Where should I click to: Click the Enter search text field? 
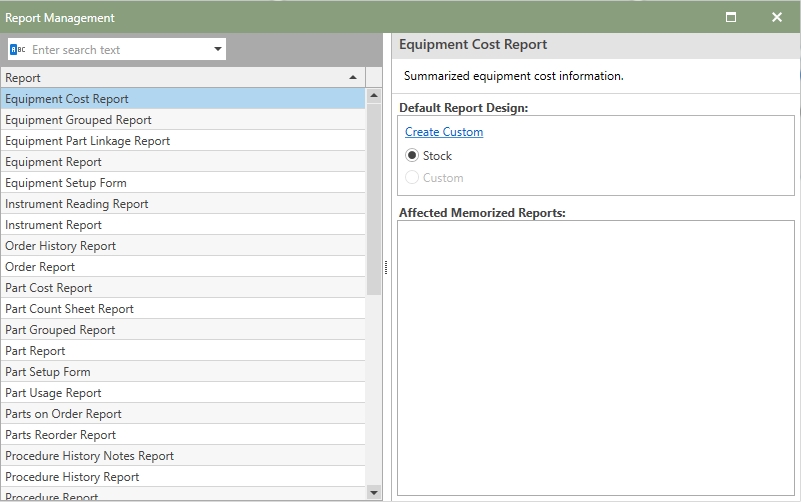click(118, 49)
